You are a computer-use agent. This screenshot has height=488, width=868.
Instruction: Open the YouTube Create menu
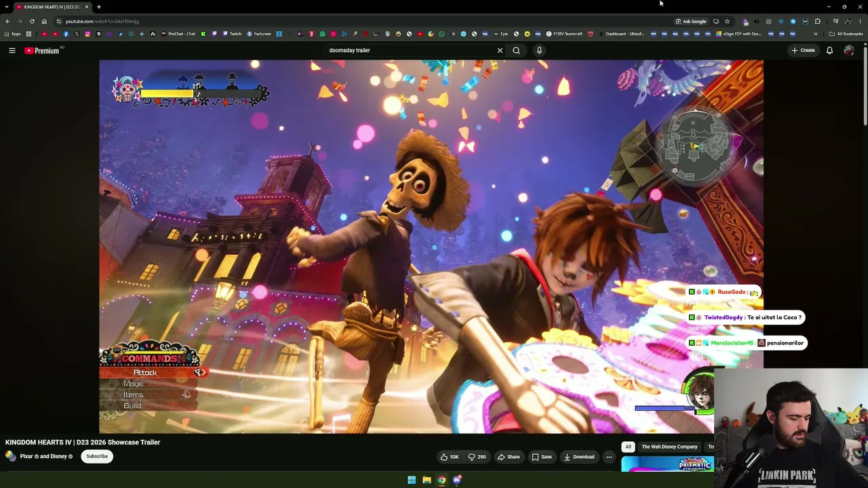(x=803, y=50)
